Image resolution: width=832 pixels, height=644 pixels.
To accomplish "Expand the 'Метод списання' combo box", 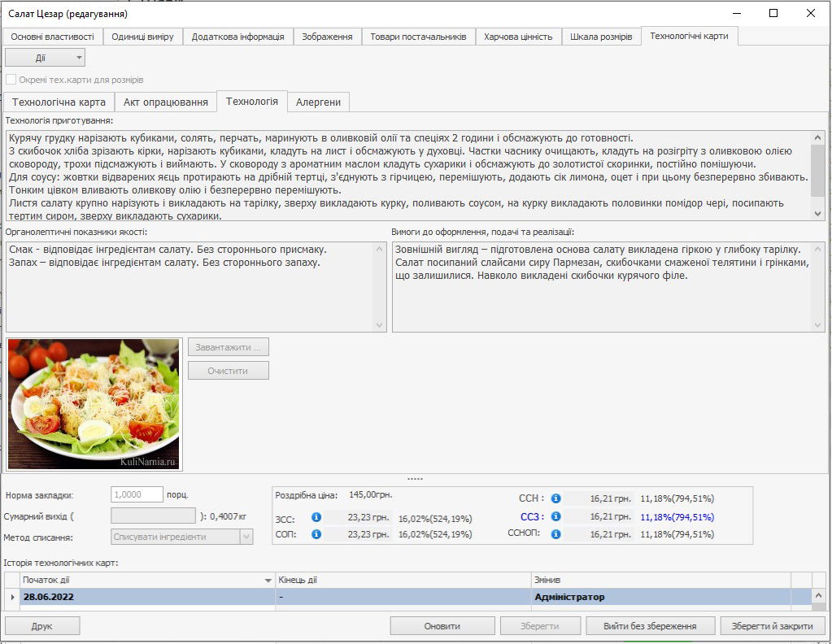I will [x=246, y=537].
